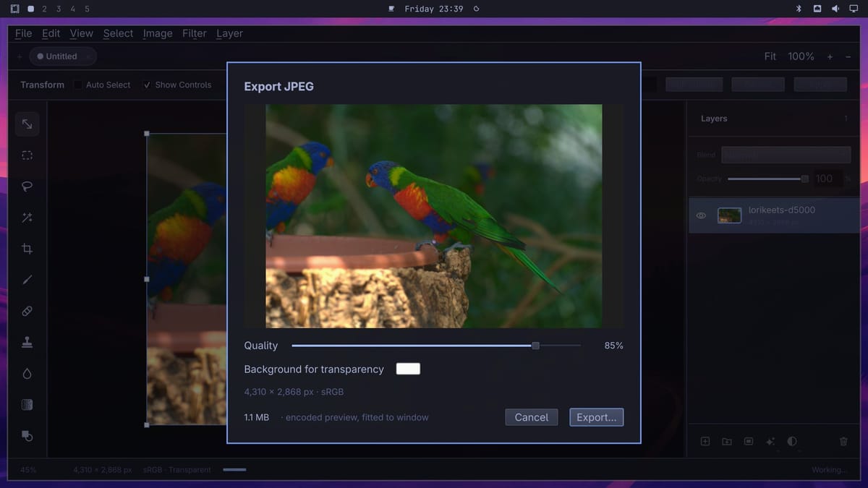Viewport: 868px width, 488px height.
Task: Click the 45% zoom value in the status bar
Action: [28, 470]
